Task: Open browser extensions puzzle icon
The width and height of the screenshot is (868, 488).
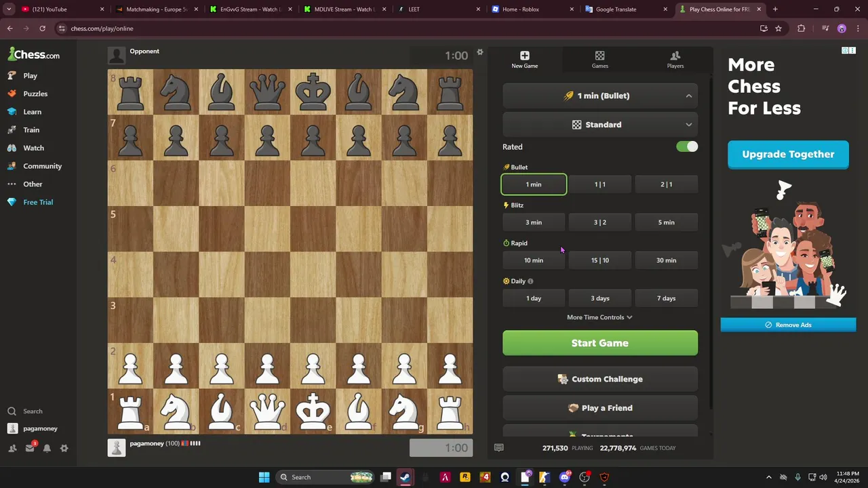Action: (x=802, y=28)
